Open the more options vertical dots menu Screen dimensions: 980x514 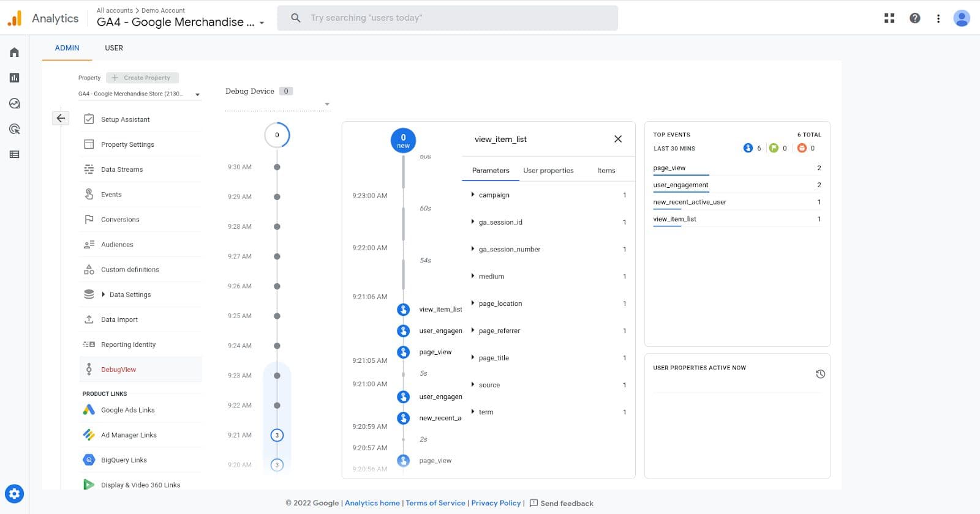tap(938, 18)
